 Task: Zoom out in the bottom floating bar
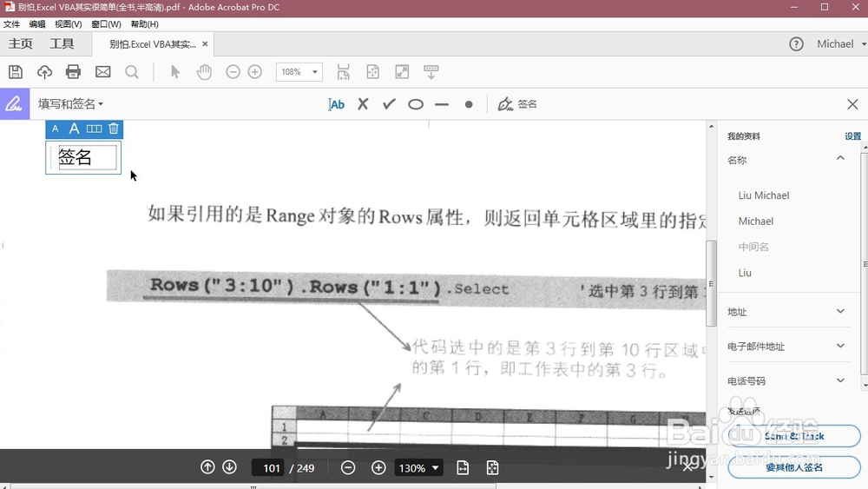coord(348,468)
